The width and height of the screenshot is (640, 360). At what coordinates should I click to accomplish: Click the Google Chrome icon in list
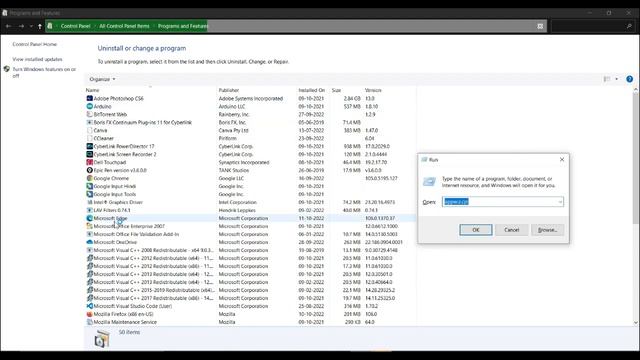pos(89,178)
